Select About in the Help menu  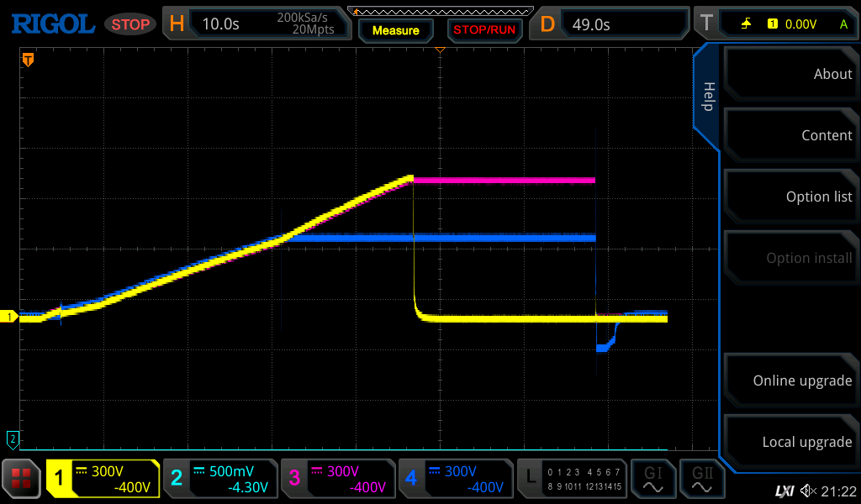790,74
